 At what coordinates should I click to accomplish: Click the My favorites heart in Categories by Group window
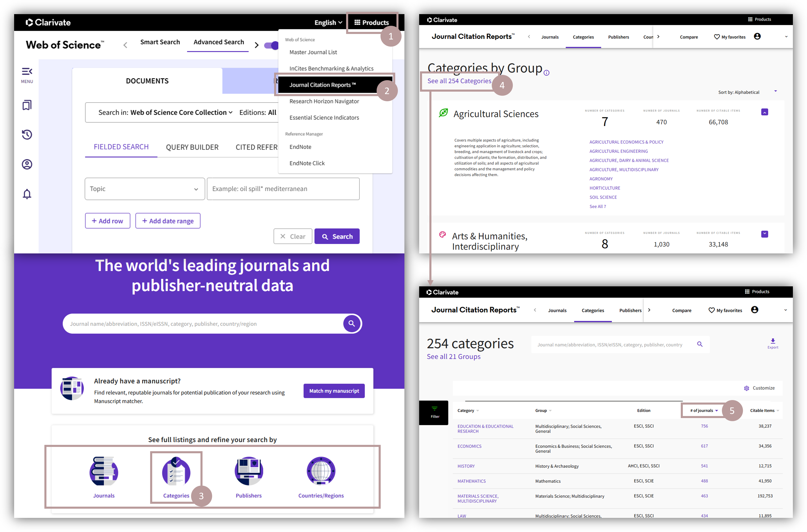tap(717, 37)
